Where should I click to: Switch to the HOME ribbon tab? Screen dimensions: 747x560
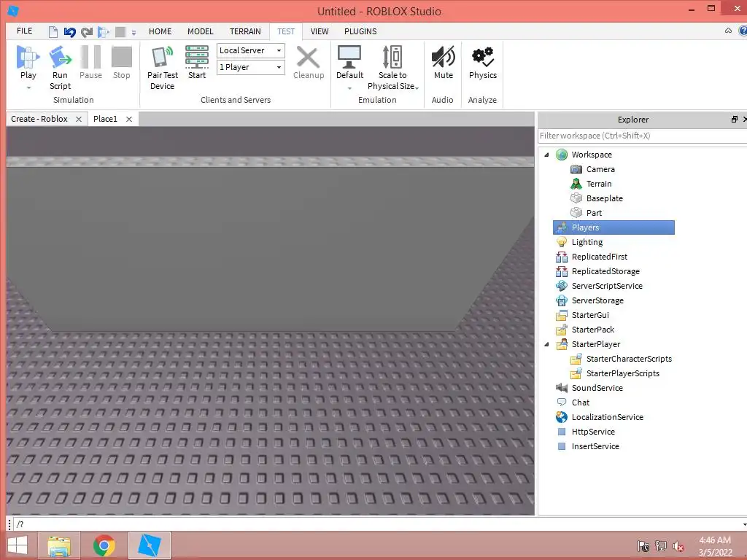(160, 31)
